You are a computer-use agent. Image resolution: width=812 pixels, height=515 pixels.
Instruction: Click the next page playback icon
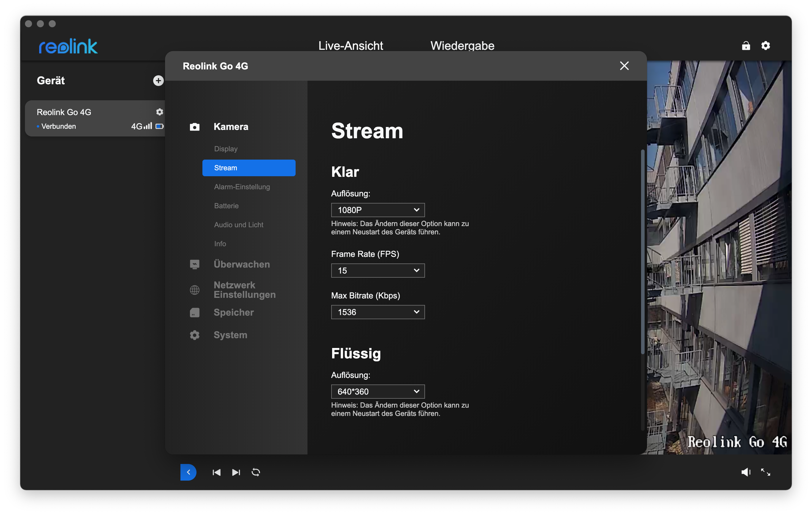pos(236,472)
